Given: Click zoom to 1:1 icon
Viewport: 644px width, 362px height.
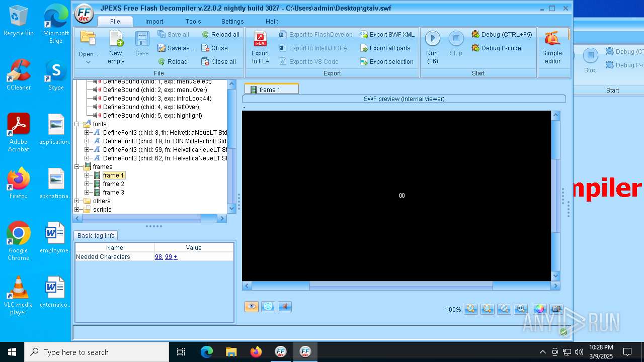Looking at the screenshot, I should (504, 309).
